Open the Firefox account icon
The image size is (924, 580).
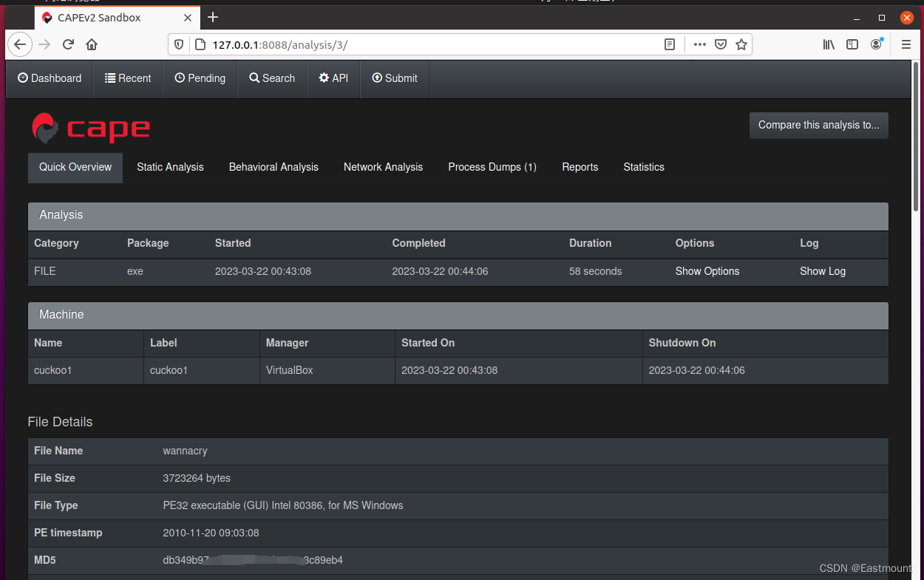(877, 44)
